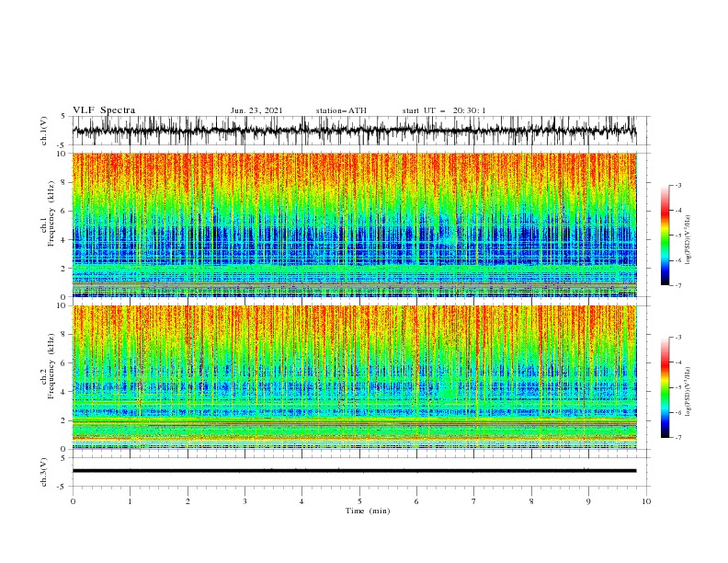
Task: Click time axis tick label "6" at bottom
Action: click(416, 501)
